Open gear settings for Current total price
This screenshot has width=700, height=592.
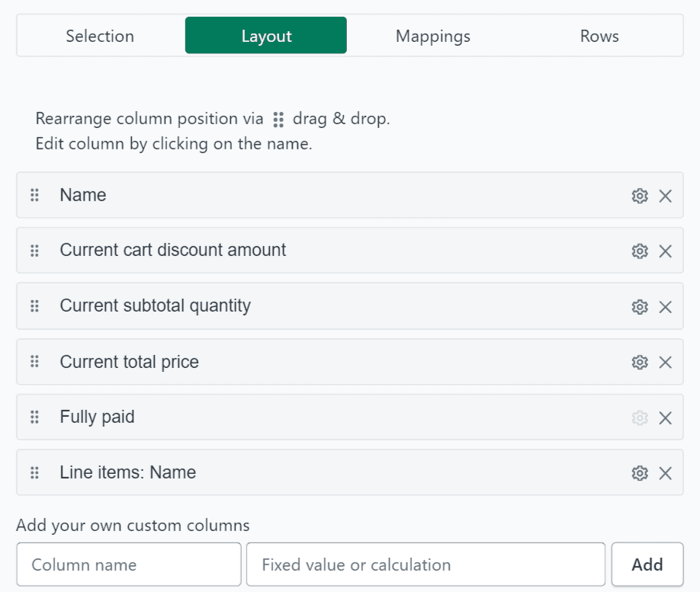pyautogui.click(x=640, y=362)
